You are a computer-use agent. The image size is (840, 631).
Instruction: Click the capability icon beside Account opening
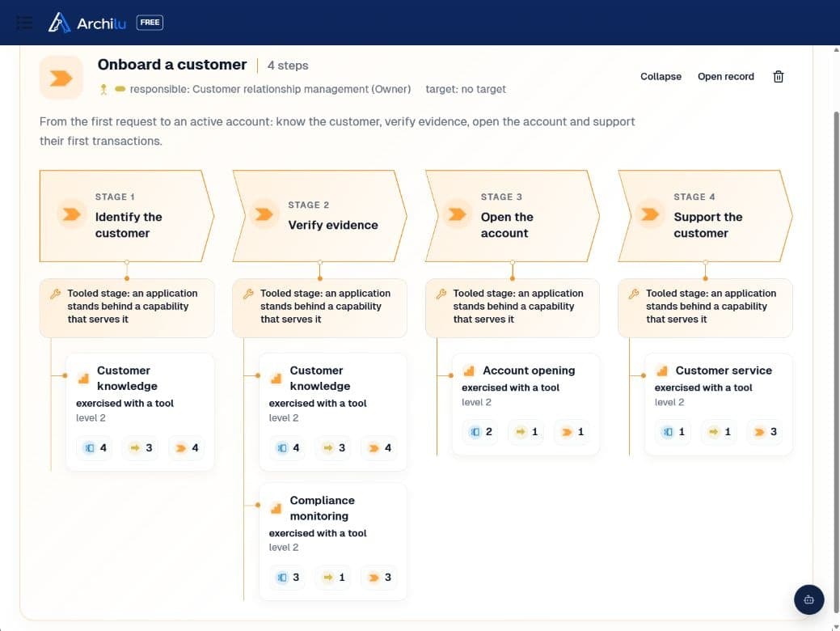(469, 371)
